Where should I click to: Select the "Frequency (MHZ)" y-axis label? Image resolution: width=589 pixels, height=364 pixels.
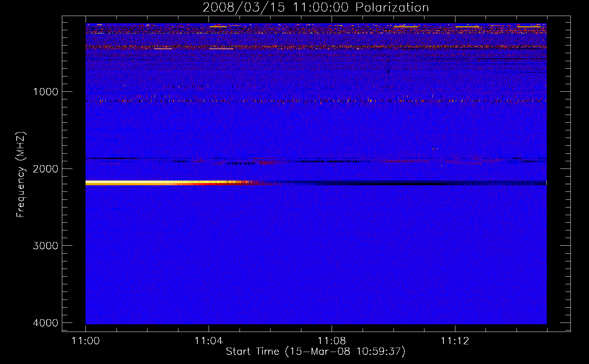point(21,175)
